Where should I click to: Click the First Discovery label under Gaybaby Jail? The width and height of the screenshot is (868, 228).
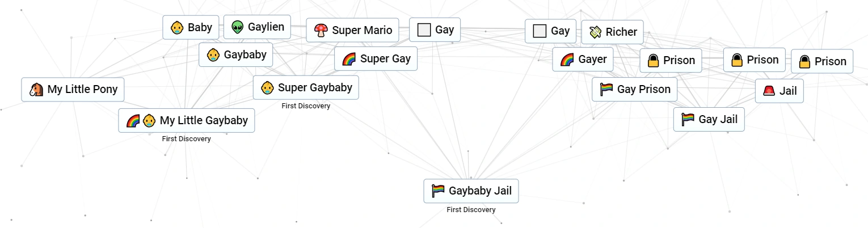[470, 210]
